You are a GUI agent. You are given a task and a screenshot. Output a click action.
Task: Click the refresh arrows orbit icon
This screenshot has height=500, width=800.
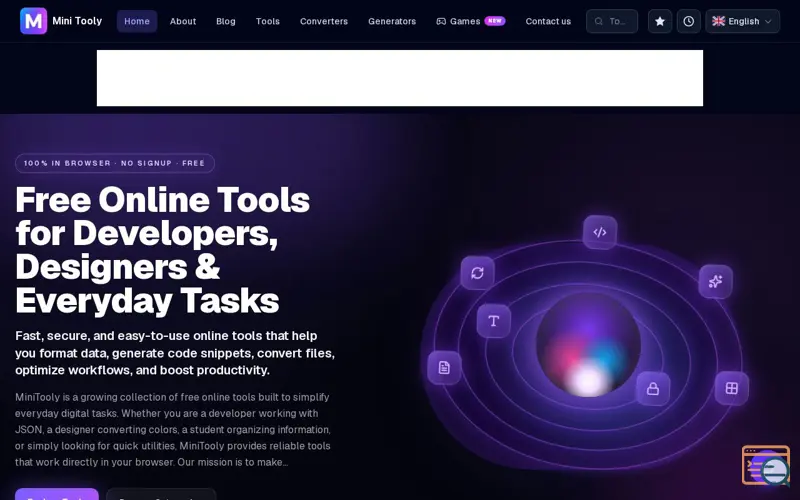[477, 273]
